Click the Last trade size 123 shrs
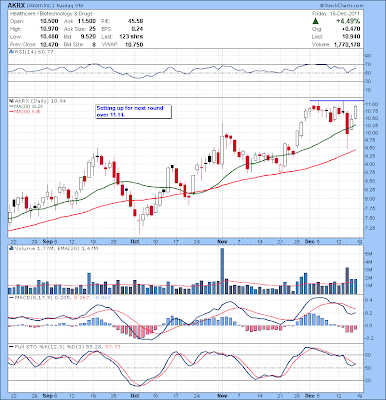Viewport: 386px width, 400px height. [131, 37]
